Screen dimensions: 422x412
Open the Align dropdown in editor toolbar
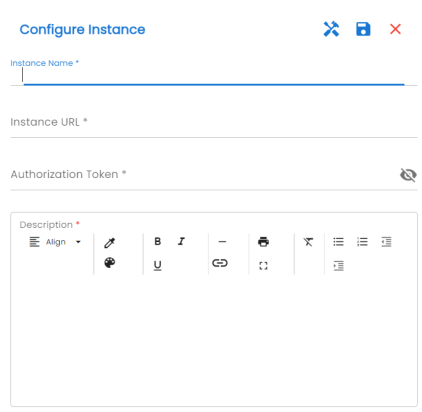tap(55, 242)
